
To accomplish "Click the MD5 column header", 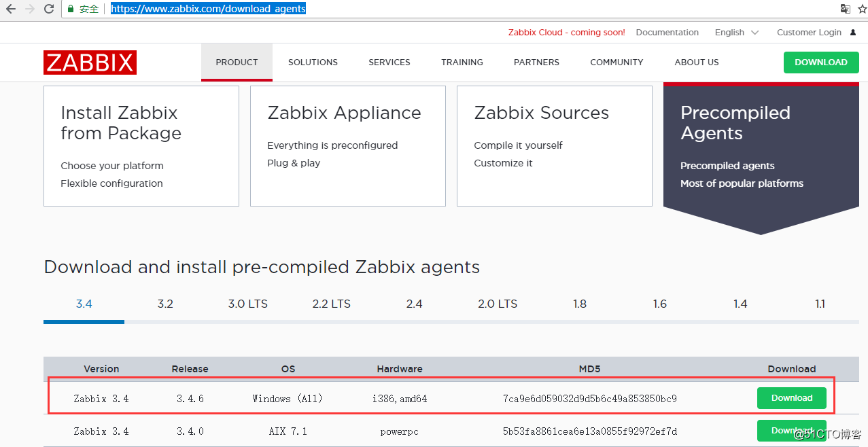I will click(x=589, y=369).
